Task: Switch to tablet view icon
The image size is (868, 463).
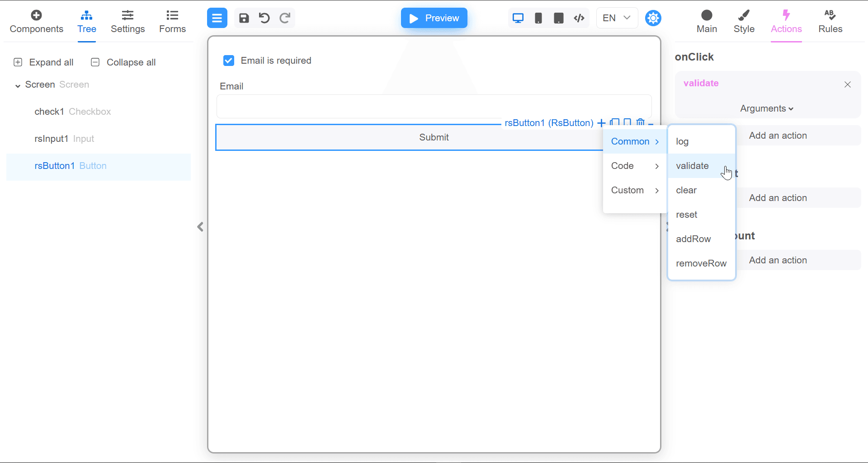Action: [x=559, y=18]
